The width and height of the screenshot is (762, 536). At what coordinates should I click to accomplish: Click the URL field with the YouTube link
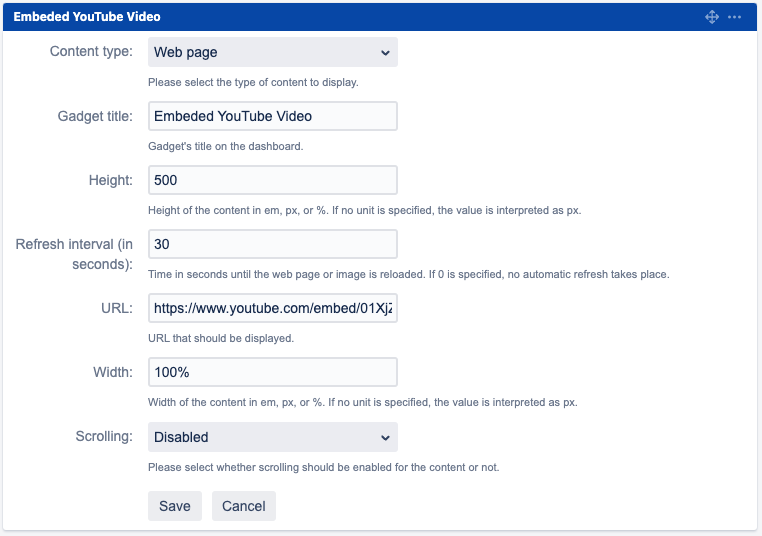(272, 308)
